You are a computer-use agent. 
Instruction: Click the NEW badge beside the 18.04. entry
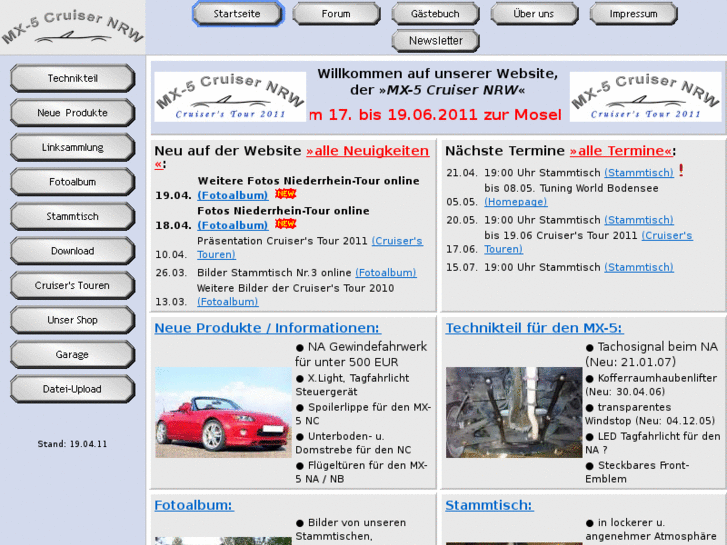(x=285, y=224)
